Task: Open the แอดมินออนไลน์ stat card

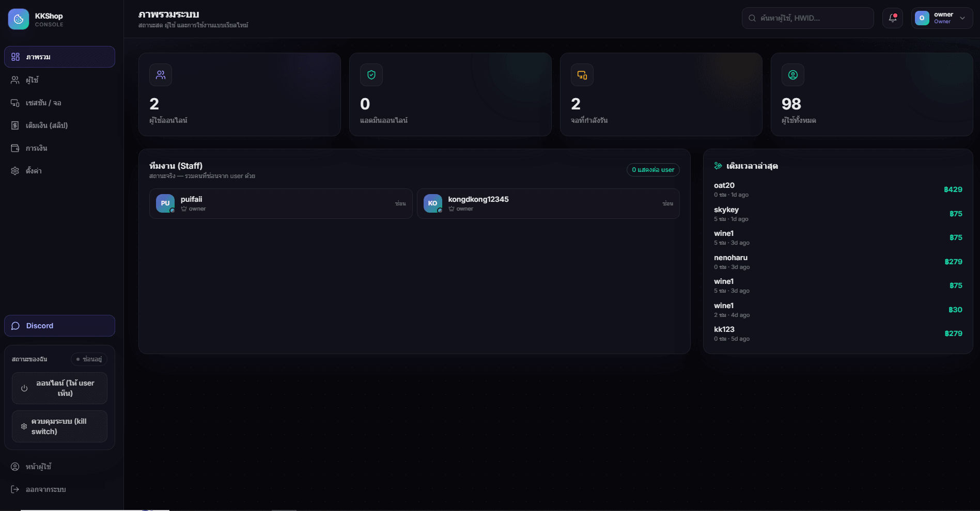Action: 450,94
